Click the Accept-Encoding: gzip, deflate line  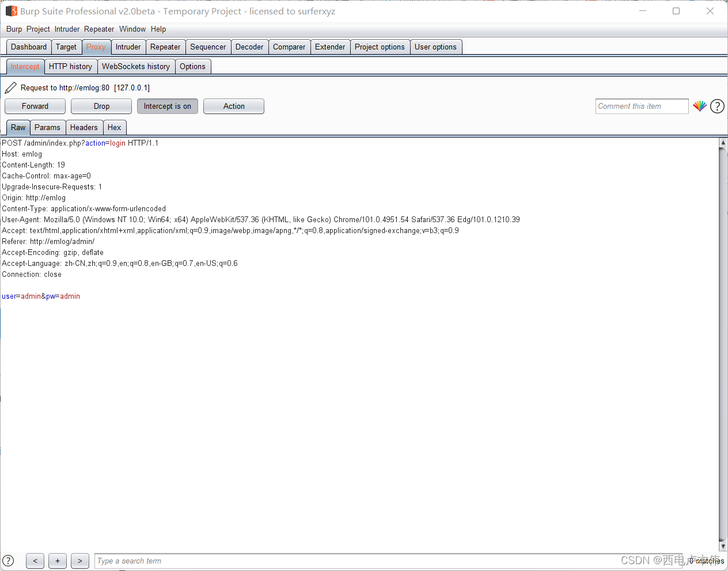click(53, 253)
